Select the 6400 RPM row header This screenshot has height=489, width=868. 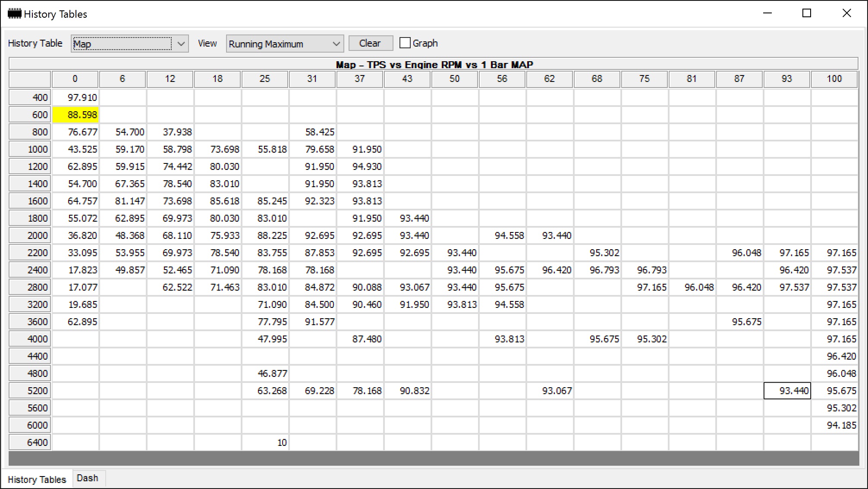tap(30, 442)
